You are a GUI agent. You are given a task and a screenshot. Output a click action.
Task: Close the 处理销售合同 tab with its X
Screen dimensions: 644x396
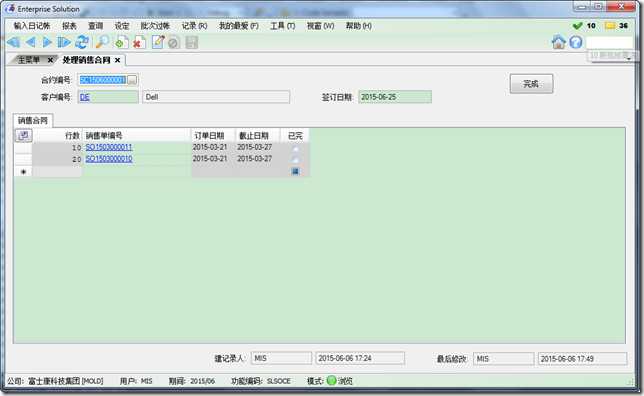[x=117, y=60]
